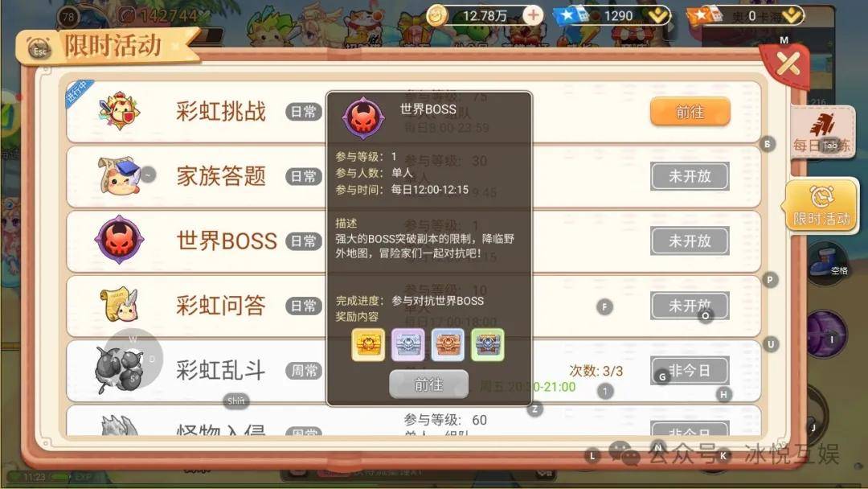
Task: Open the 限时活动 side tab
Action: click(x=821, y=205)
